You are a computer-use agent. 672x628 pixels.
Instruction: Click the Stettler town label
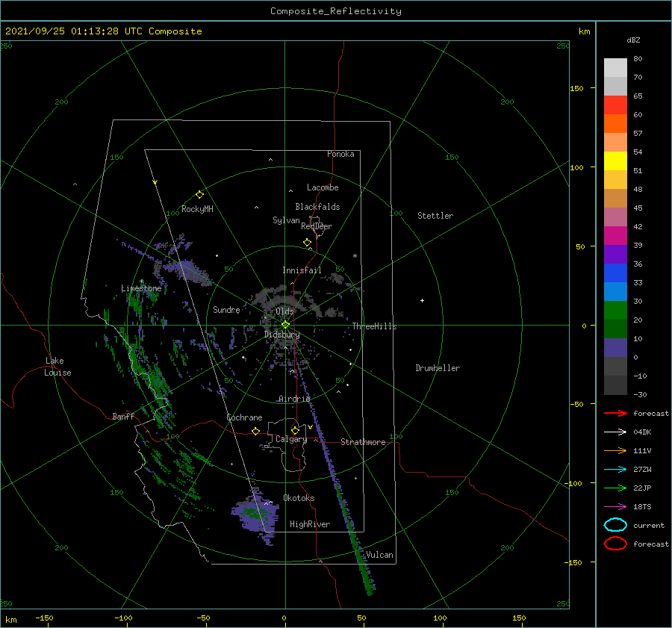coord(435,216)
